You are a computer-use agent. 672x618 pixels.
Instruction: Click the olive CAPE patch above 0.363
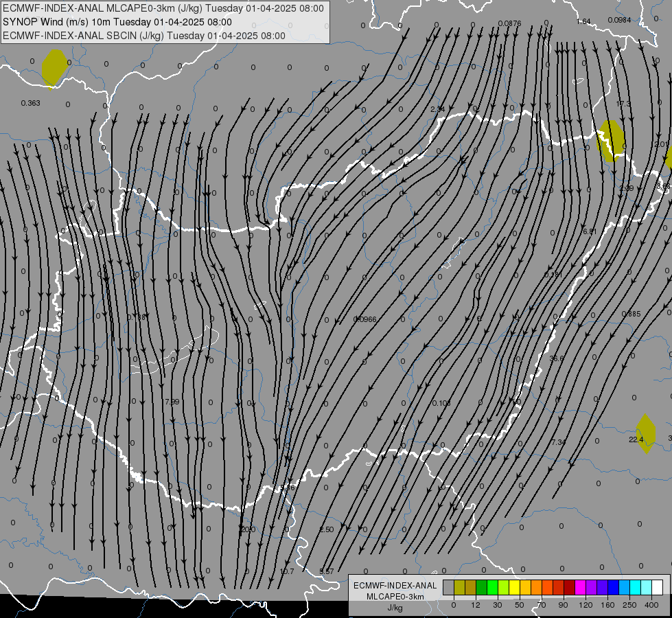pyautogui.click(x=54, y=69)
